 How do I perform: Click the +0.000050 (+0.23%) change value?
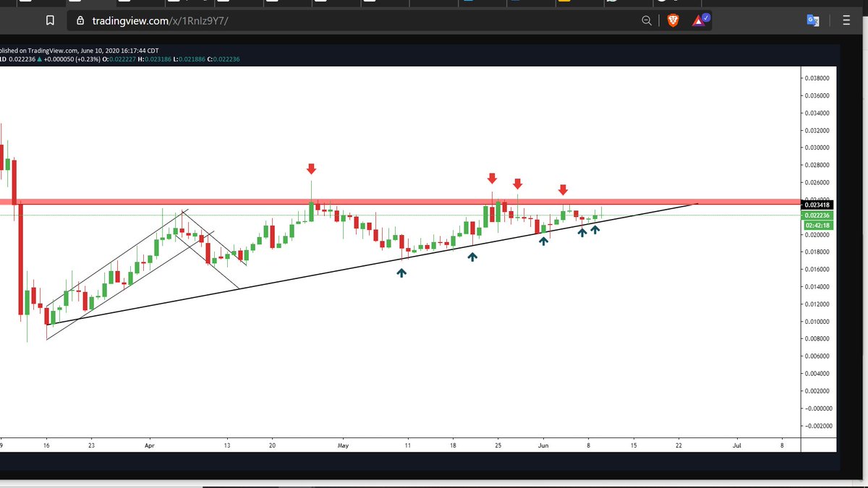pos(72,59)
